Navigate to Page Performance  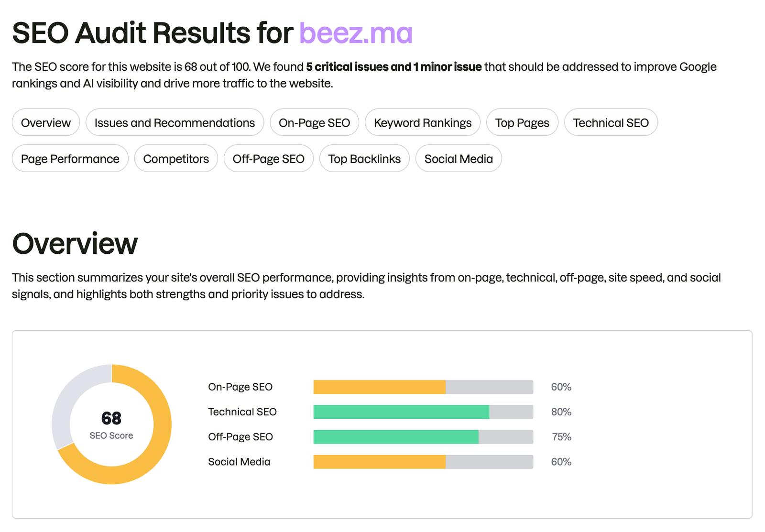click(70, 158)
